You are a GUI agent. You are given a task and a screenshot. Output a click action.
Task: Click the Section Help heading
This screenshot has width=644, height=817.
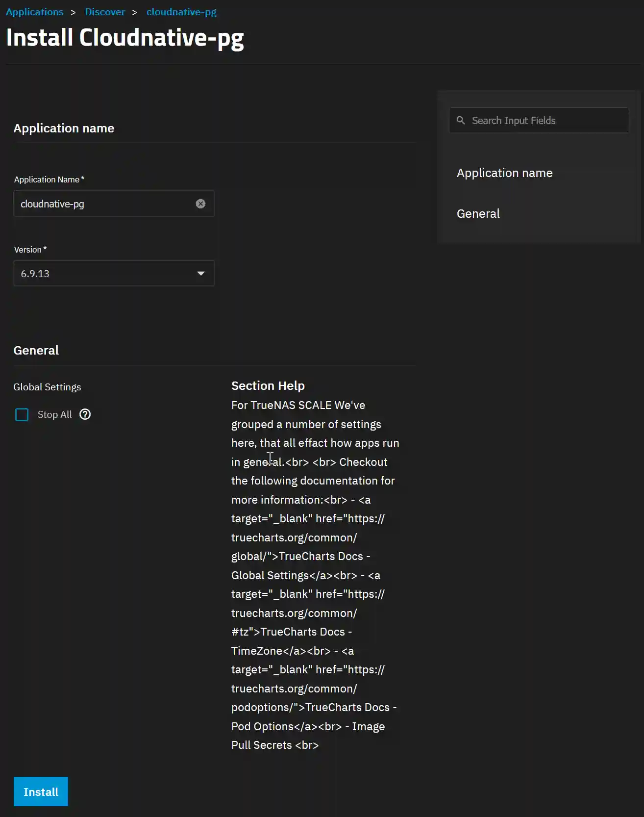pyautogui.click(x=268, y=386)
